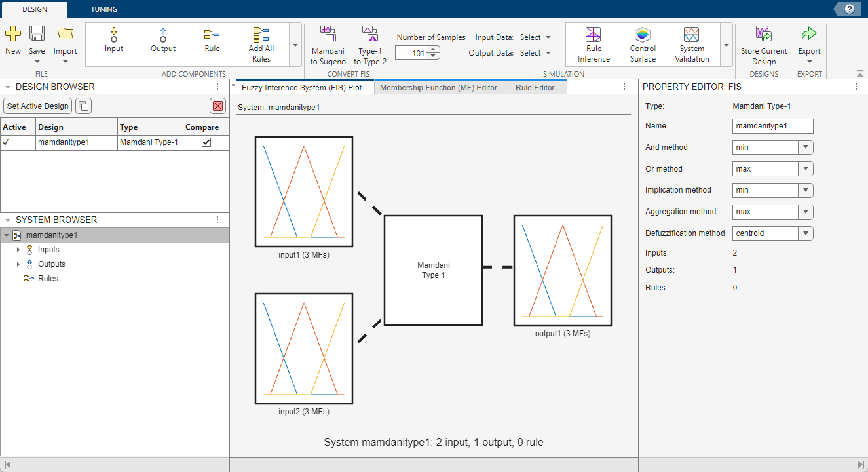
Task: Open Output Data Select dropdown
Action: (x=535, y=53)
